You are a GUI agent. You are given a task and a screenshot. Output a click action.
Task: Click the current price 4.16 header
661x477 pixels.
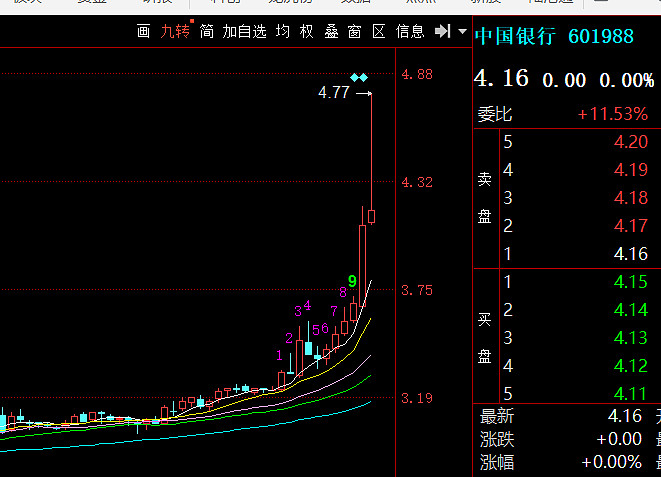tap(501, 78)
